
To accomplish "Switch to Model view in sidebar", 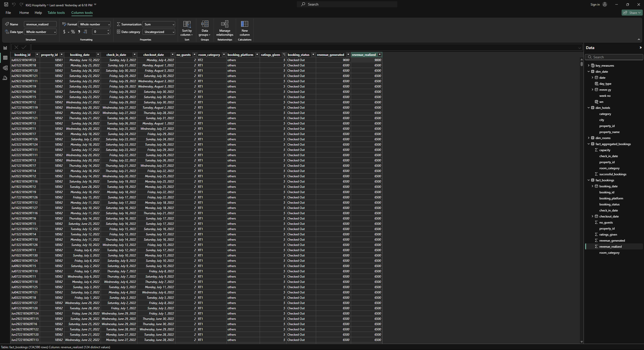I will click(x=5, y=68).
